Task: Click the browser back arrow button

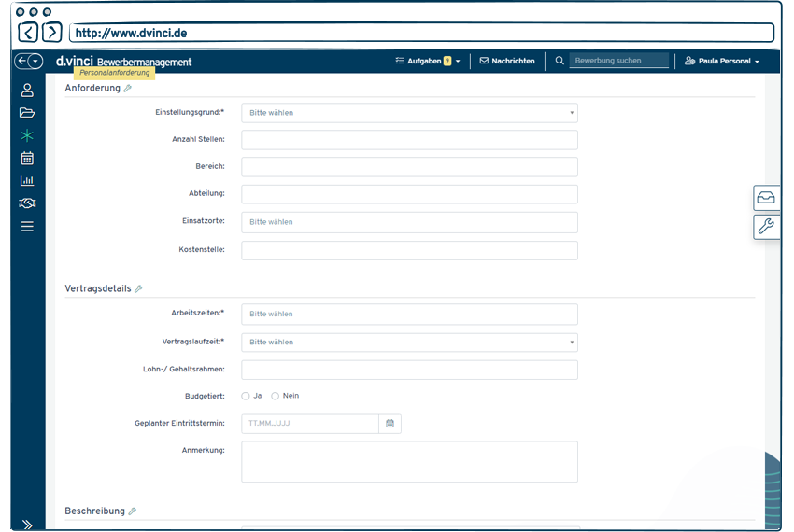Action: tap(28, 33)
